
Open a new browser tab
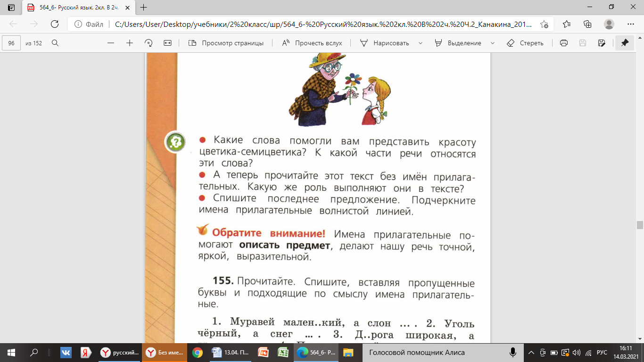[144, 8]
